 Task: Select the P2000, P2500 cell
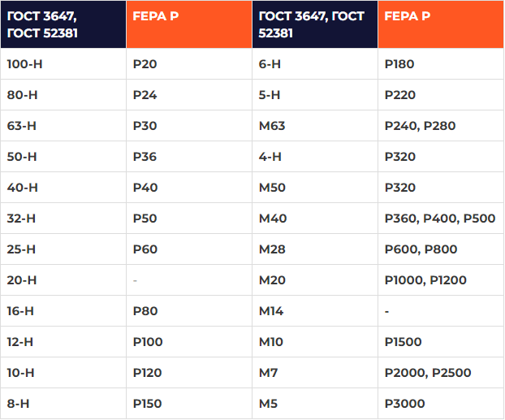(x=427, y=373)
